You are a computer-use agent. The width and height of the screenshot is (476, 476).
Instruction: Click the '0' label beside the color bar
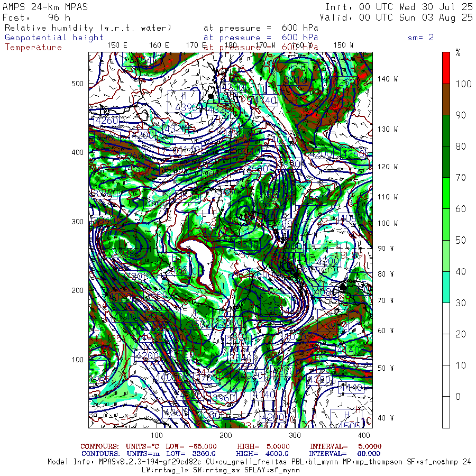tap(458, 397)
